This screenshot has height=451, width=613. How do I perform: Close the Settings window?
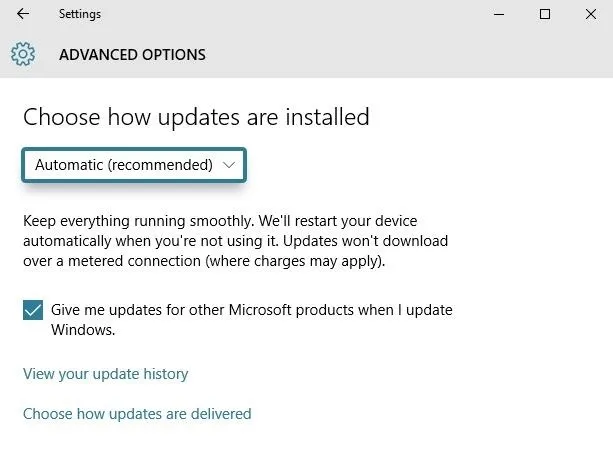coord(591,14)
